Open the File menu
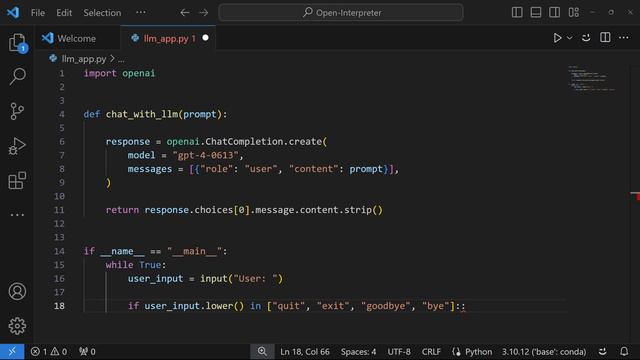This screenshot has width=640, height=360. click(38, 13)
